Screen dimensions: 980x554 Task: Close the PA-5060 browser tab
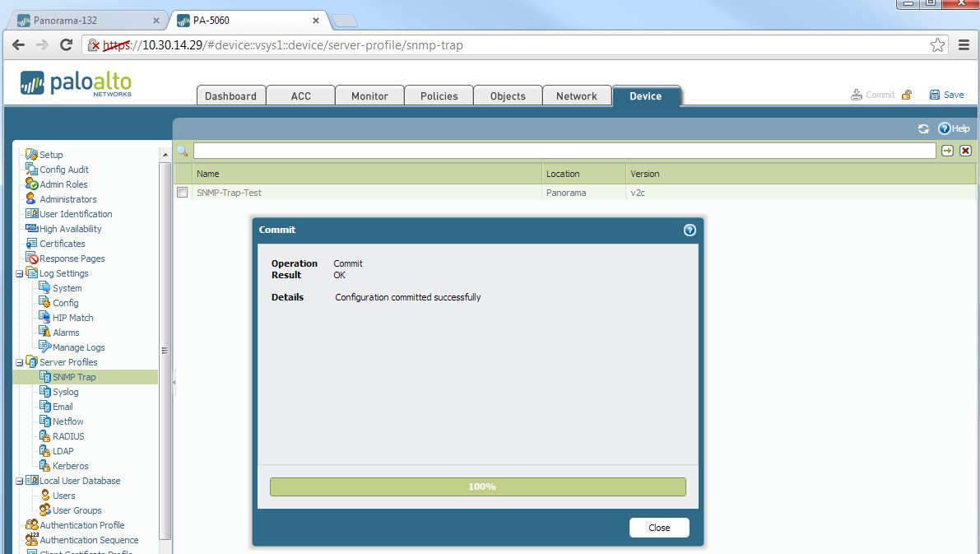click(x=316, y=21)
